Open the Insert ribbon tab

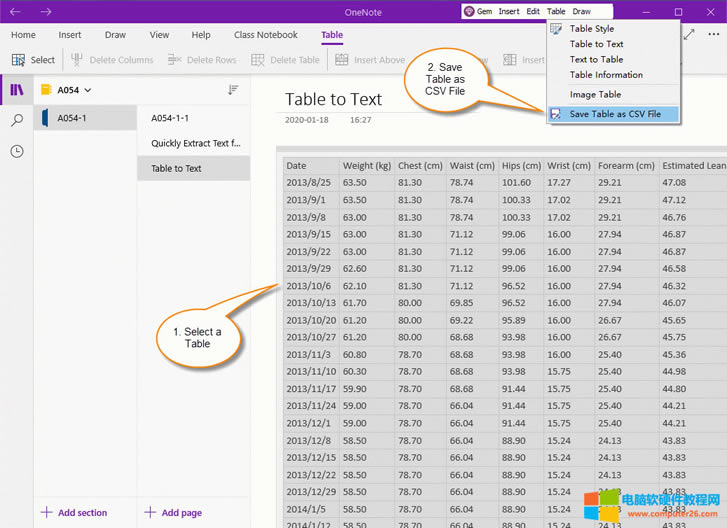(x=70, y=35)
